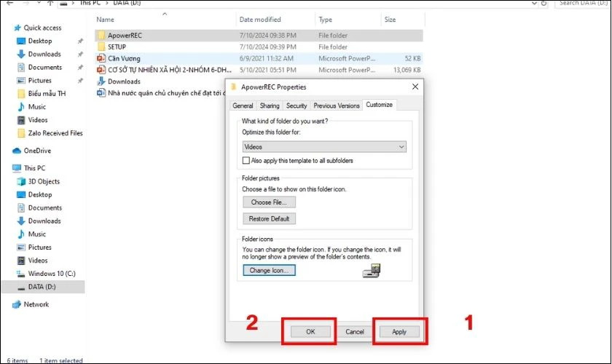Expand the address bar history dropdown arrow

[x=534, y=3]
